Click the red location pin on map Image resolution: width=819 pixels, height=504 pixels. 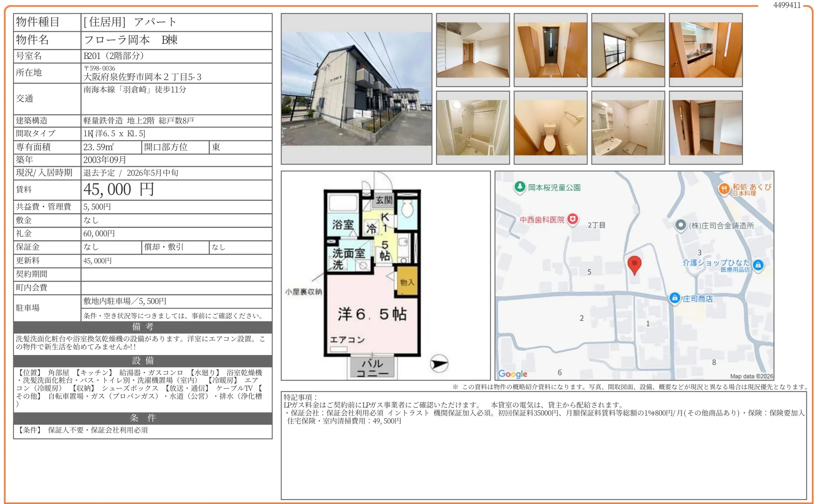point(634,264)
